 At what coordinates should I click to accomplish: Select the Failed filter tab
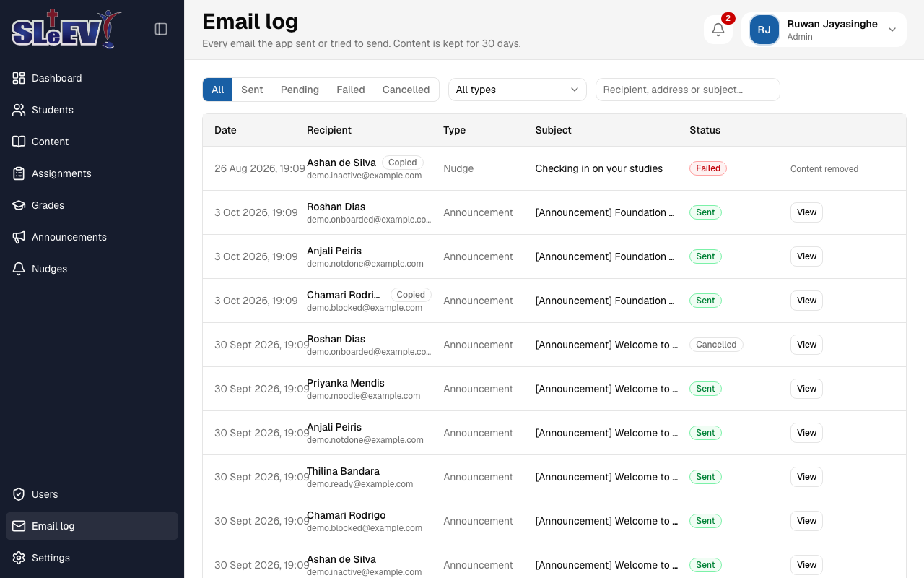pyautogui.click(x=351, y=90)
